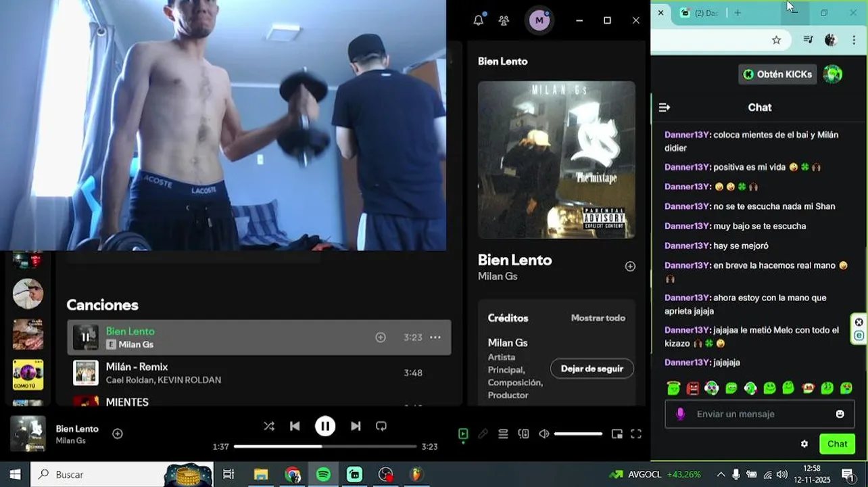Open a new Chrome tab

pos(738,13)
